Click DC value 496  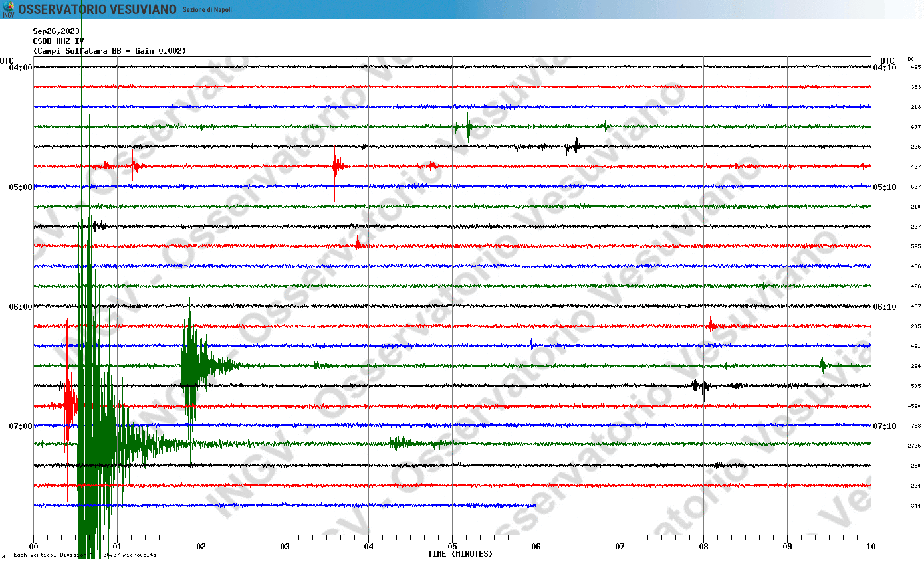pos(916,287)
